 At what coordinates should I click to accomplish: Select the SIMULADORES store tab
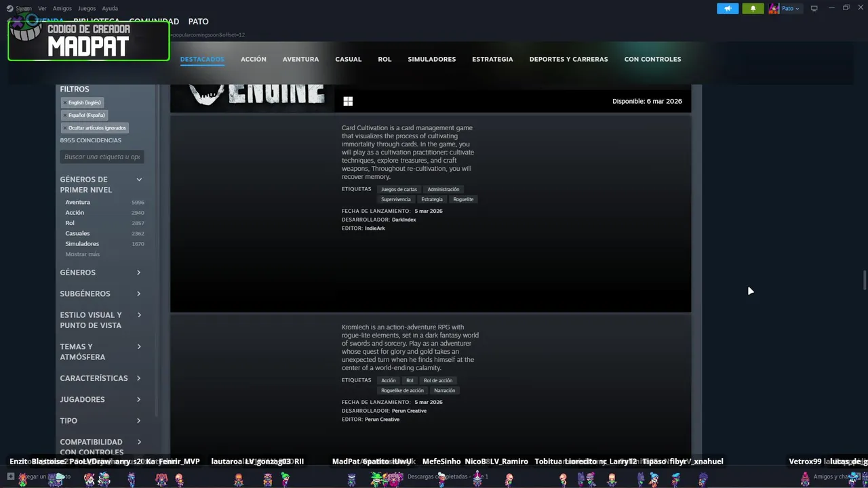click(432, 59)
